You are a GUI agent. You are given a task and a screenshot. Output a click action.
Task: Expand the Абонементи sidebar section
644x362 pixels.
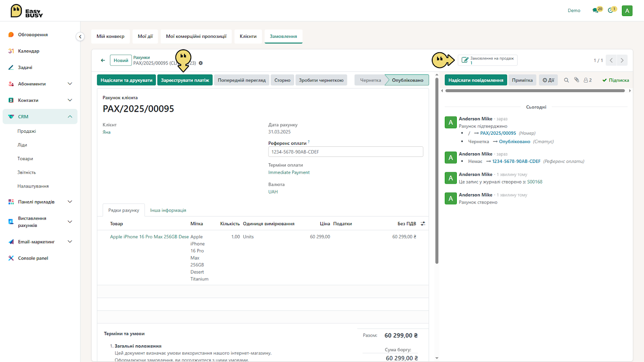click(70, 84)
